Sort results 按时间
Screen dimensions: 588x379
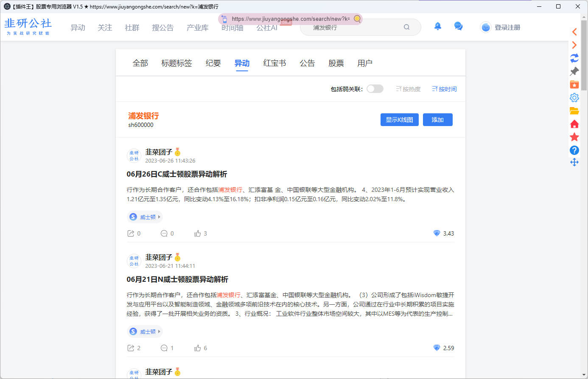[x=444, y=89]
